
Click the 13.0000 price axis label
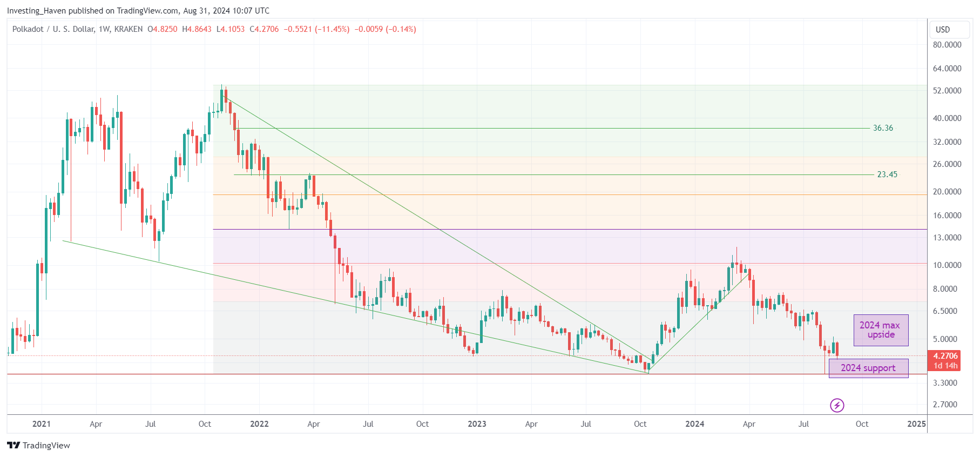point(947,238)
